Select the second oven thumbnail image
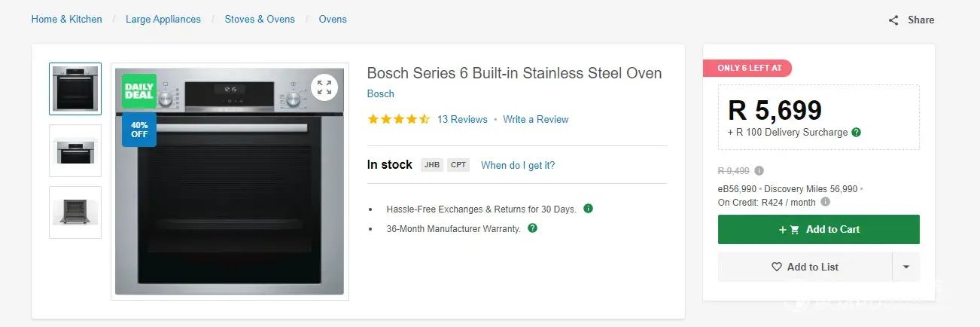This screenshot has width=980, height=327. pos(75,151)
